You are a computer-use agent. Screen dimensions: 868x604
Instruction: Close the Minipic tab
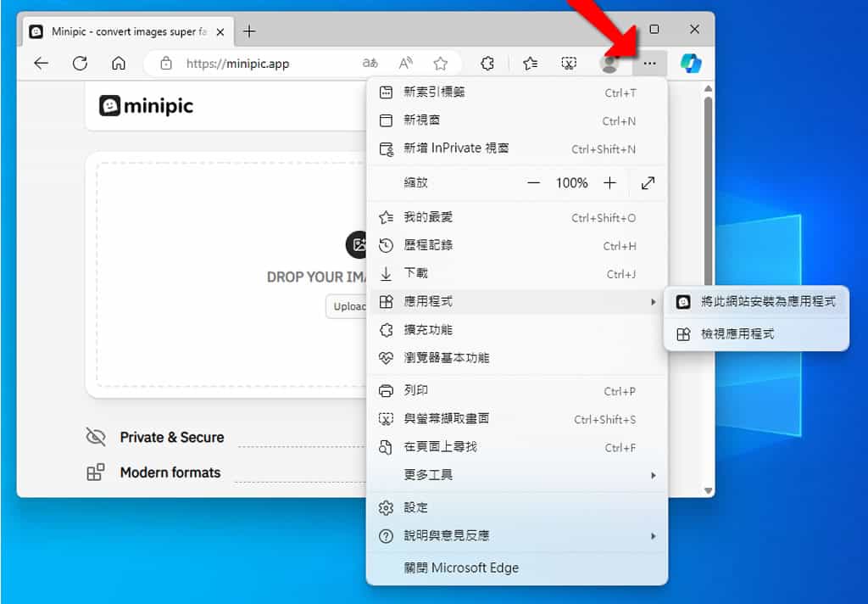[x=220, y=32]
